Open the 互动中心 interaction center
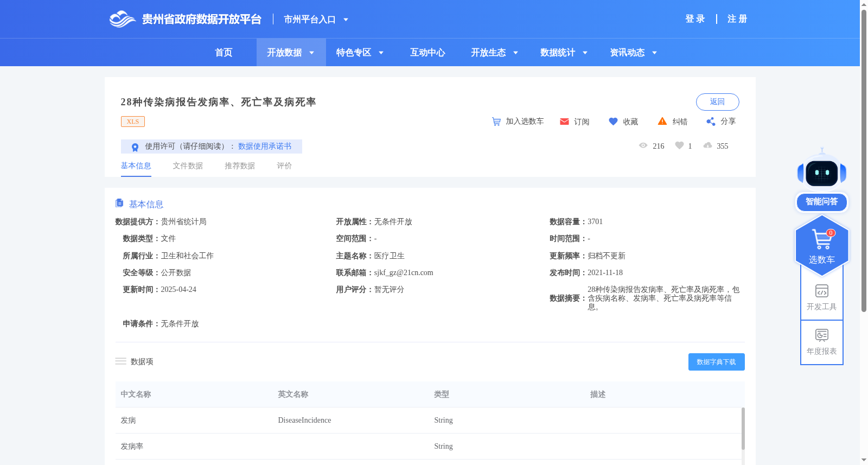868x465 pixels. [427, 53]
